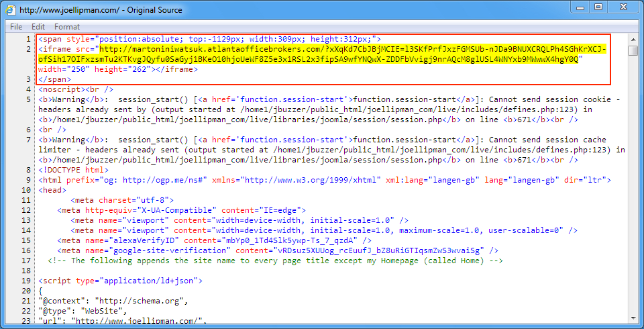Click the alexaVerifyID meta line

[x=215, y=240]
